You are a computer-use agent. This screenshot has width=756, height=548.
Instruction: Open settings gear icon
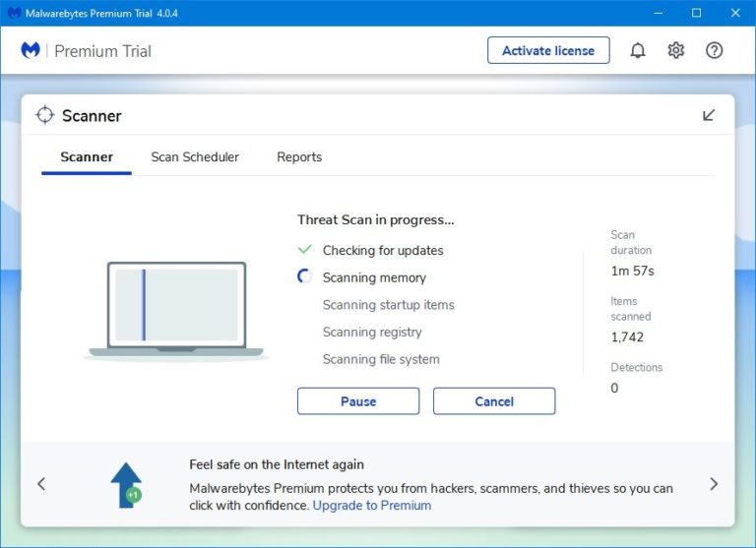click(x=675, y=50)
